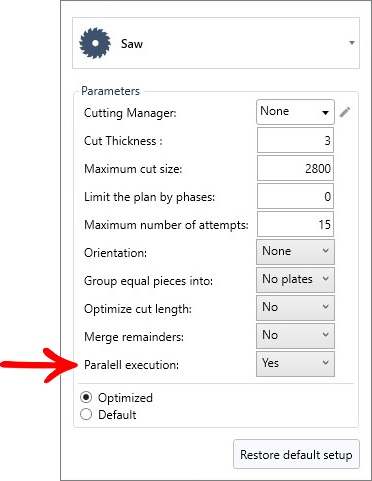
Task: Click the Maximum number of attempts field
Action: pos(295,224)
